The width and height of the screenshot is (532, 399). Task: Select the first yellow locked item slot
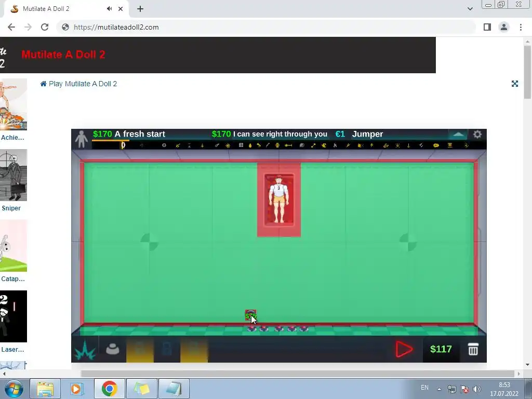point(140,349)
